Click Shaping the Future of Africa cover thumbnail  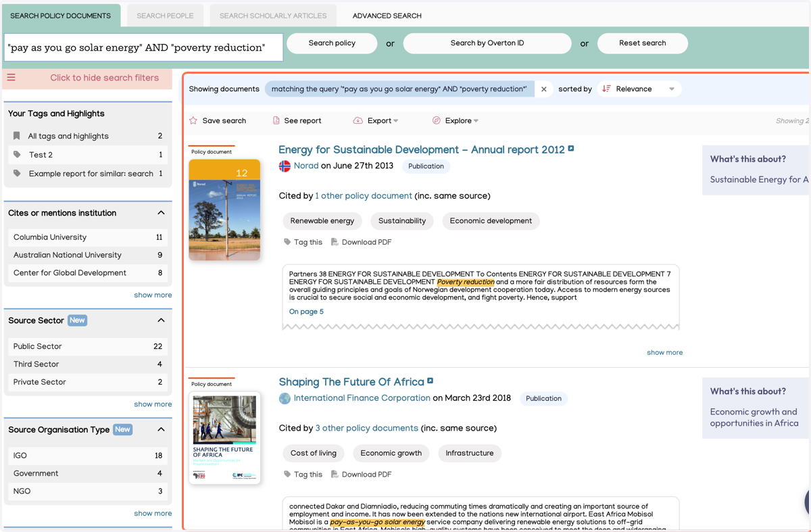pyautogui.click(x=224, y=438)
